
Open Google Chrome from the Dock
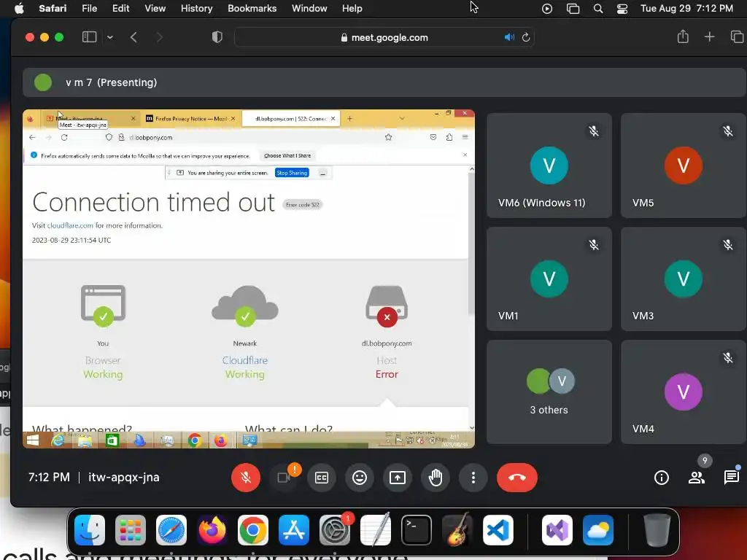tap(253, 530)
